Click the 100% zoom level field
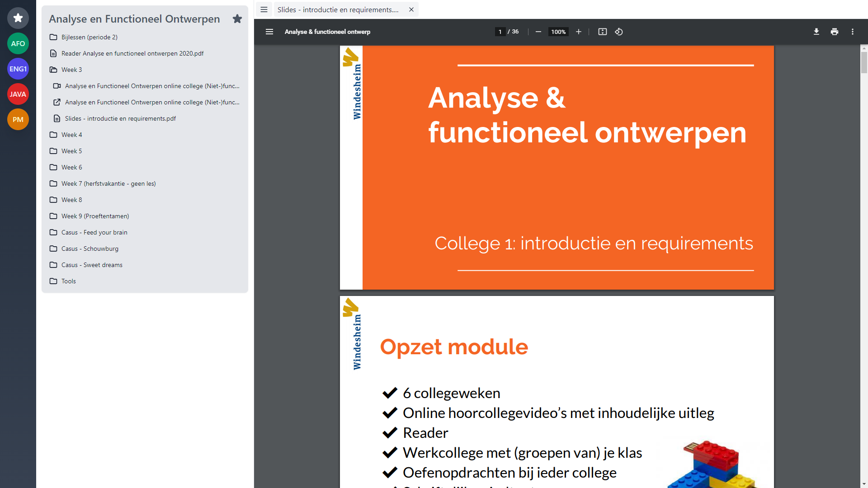 558,32
